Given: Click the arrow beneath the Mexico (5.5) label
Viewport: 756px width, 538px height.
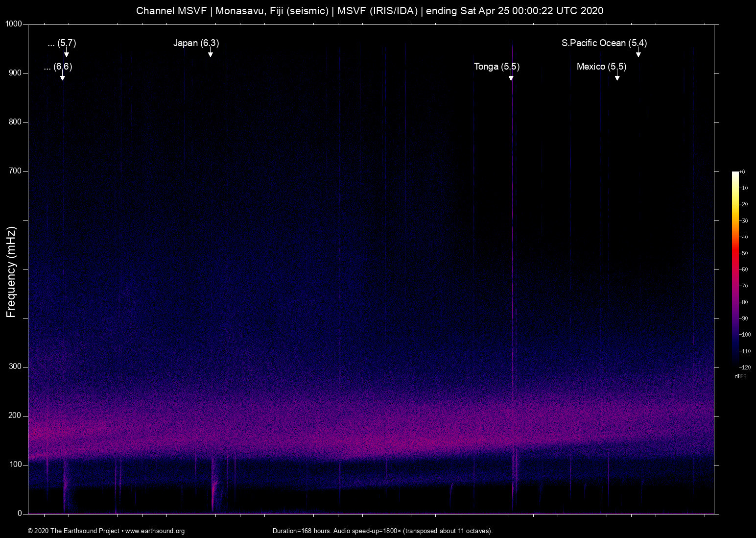Looking at the screenshot, I should (x=617, y=76).
